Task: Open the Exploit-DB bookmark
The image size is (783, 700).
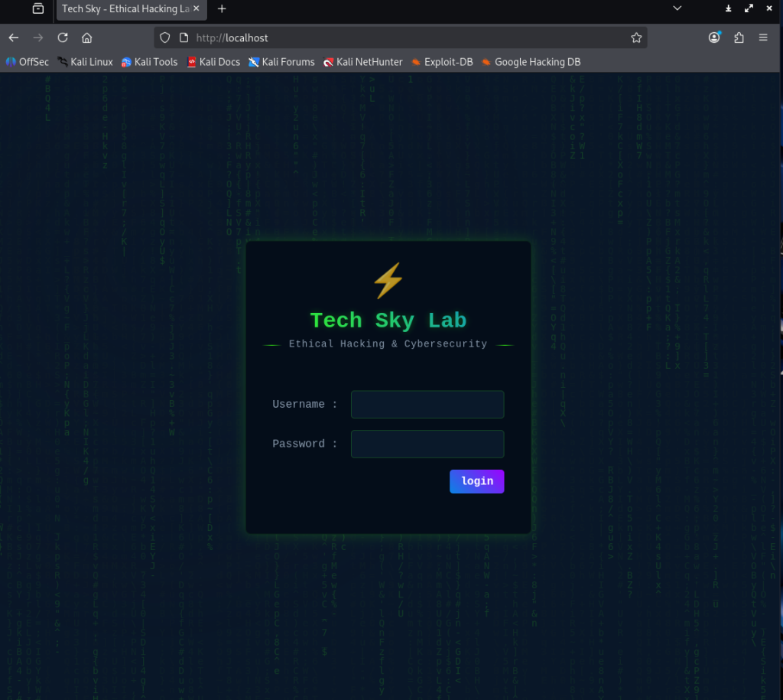Action: pyautogui.click(x=442, y=62)
